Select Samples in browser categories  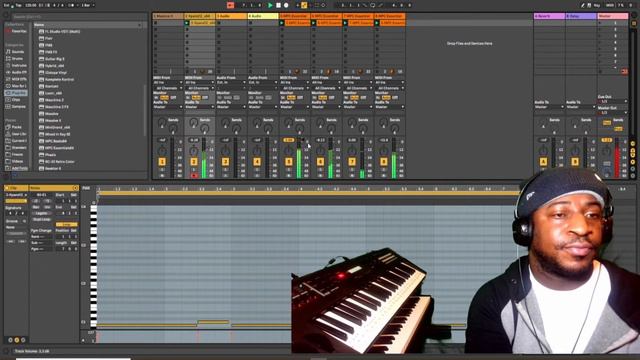(x=16, y=107)
